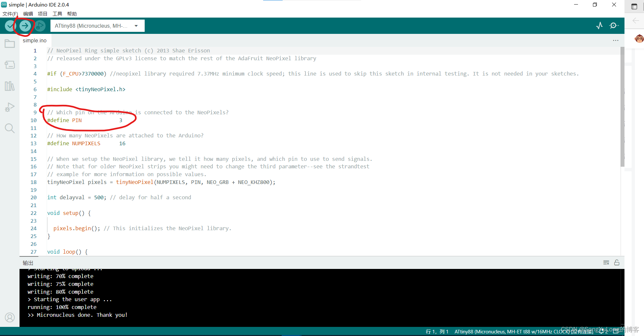
Task: Click the #if (F_CPU>7370000) line
Action: [x=313, y=74]
